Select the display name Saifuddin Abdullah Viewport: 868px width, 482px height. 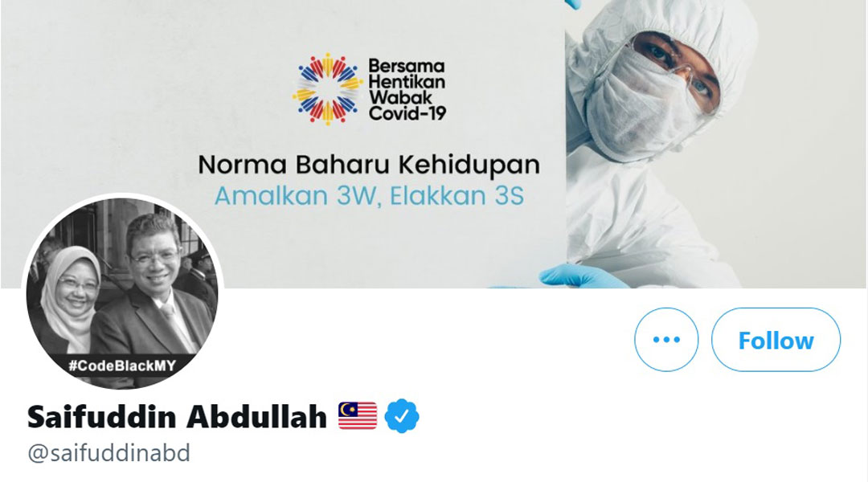(177, 417)
